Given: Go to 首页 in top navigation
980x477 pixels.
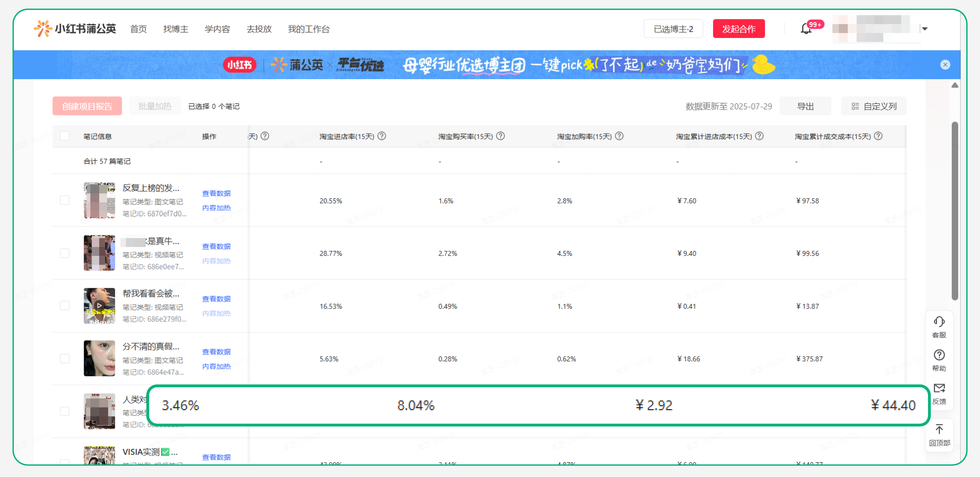Looking at the screenshot, I should pyautogui.click(x=139, y=29).
